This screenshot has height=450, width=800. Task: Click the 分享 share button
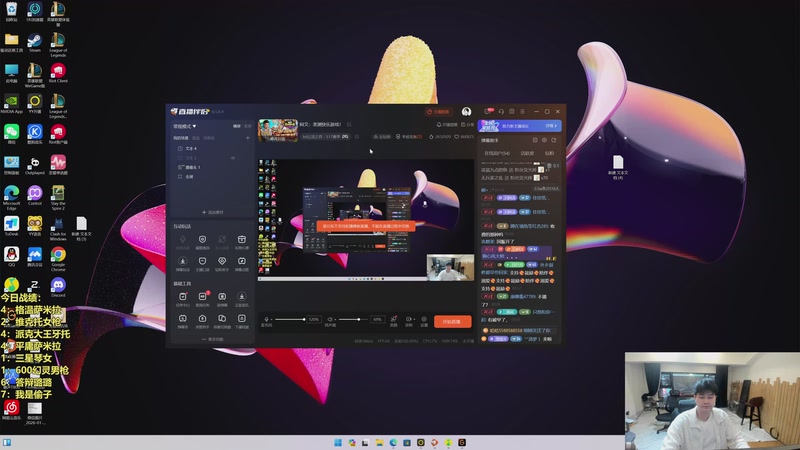pos(467,124)
